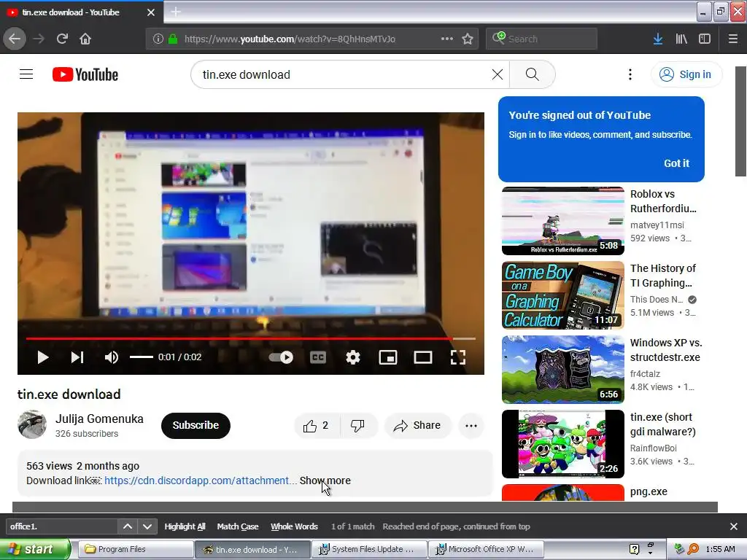Skip to next video

pyautogui.click(x=77, y=357)
